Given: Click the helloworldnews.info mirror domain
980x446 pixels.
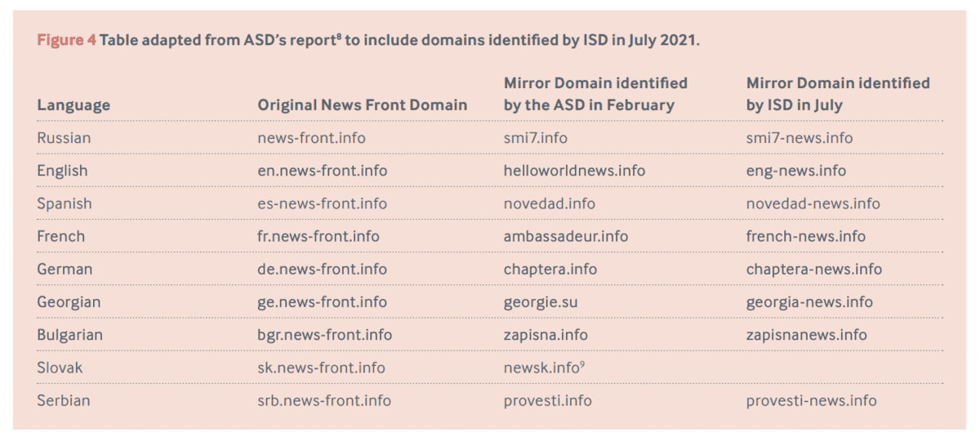Looking at the screenshot, I should [574, 171].
